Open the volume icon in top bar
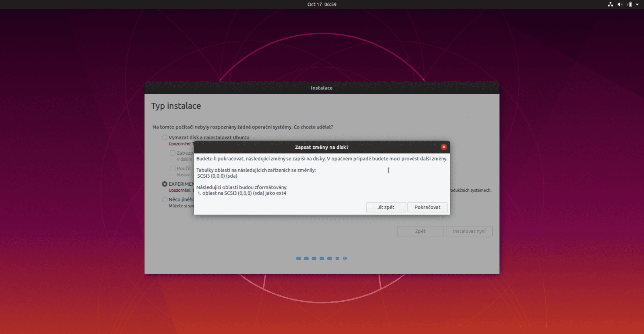The width and height of the screenshot is (644, 334). 620,4
